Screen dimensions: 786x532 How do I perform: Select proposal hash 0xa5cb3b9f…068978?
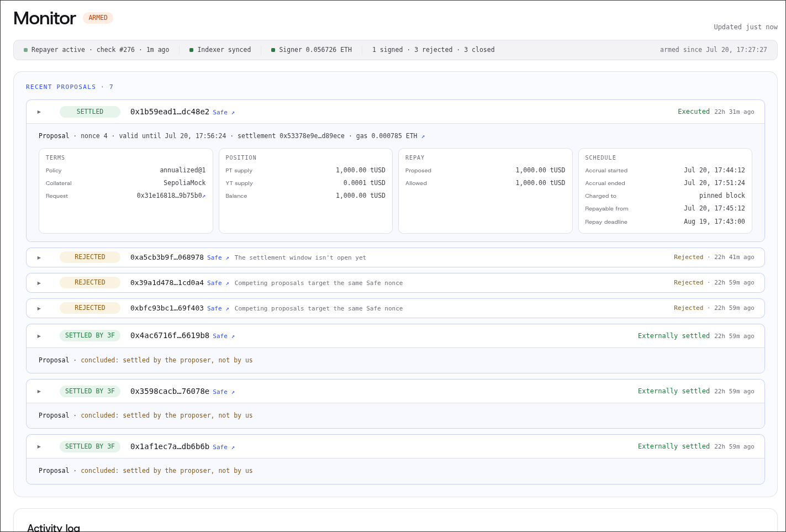[167, 257]
